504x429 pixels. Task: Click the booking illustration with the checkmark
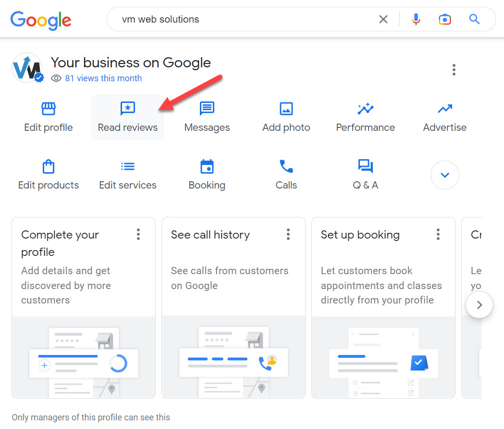pos(383,357)
